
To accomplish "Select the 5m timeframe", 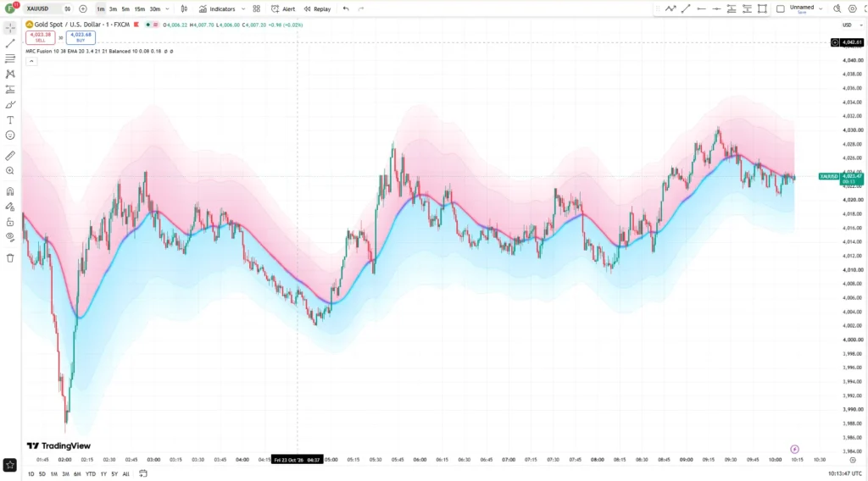I will [125, 8].
